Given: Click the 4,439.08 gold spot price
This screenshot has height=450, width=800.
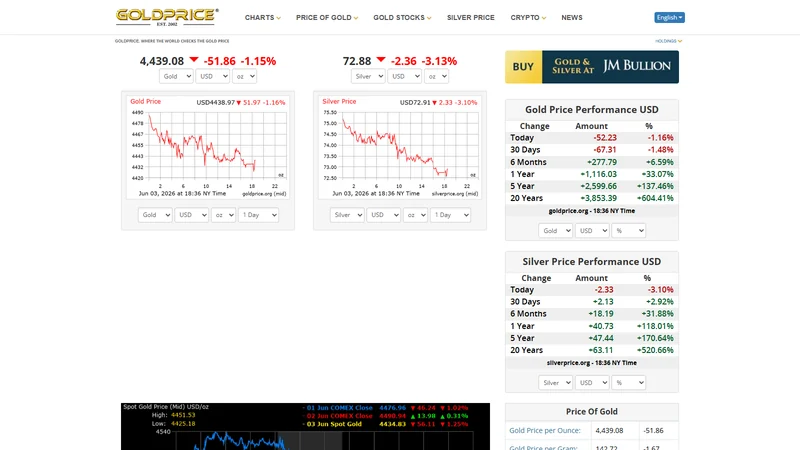Looking at the screenshot, I should [x=162, y=61].
